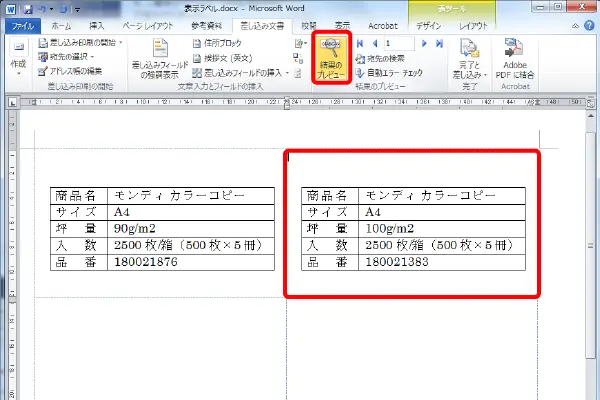600x400 pixels.
Task: Minimize the ribbon with caret icon
Action: pyautogui.click(x=576, y=26)
